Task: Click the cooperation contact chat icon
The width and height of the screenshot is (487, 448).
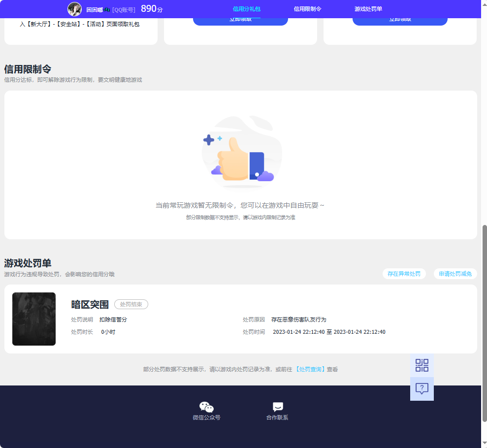Action: tap(278, 407)
